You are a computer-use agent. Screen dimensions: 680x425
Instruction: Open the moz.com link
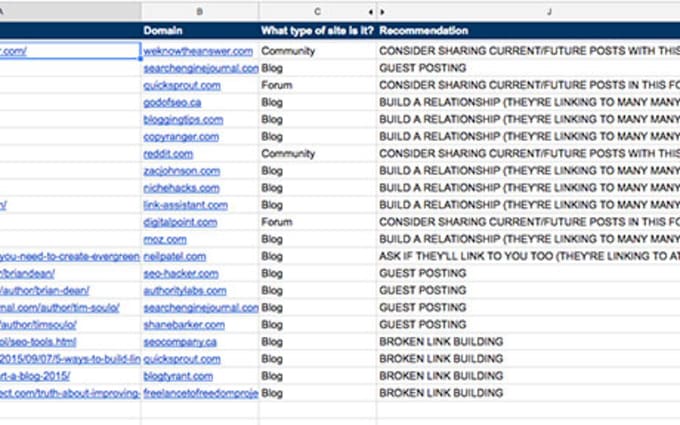165,239
